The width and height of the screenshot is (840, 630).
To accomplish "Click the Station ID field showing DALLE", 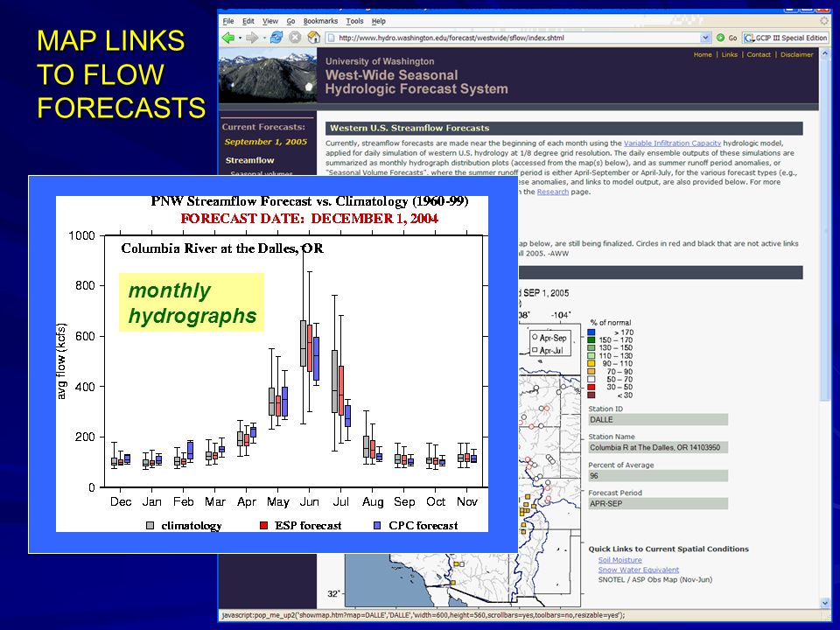I will pyautogui.click(x=658, y=419).
